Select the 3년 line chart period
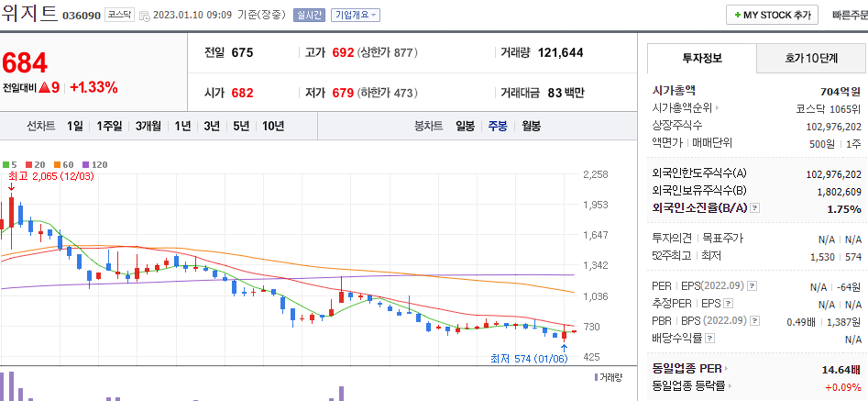The width and height of the screenshot is (868, 401). 212,127
